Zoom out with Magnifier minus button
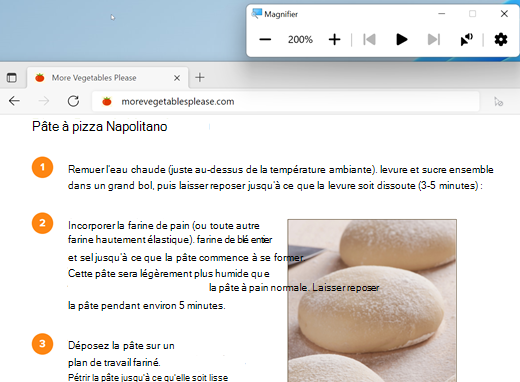This screenshot has height=382, width=520. [x=265, y=40]
